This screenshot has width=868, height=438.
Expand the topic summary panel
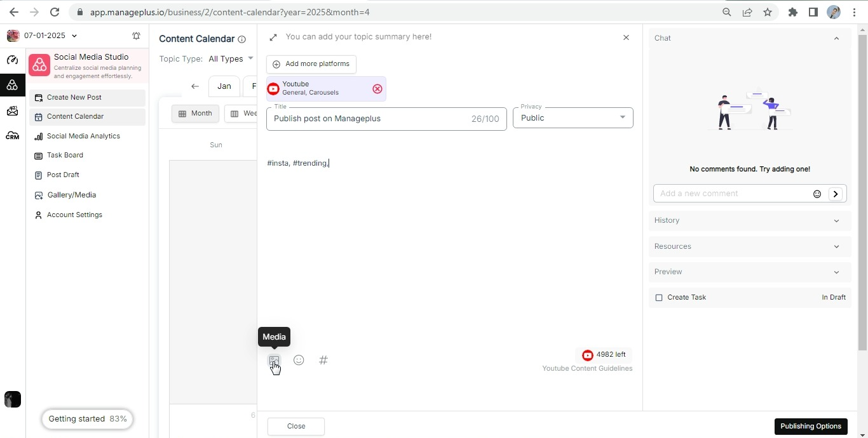(273, 37)
